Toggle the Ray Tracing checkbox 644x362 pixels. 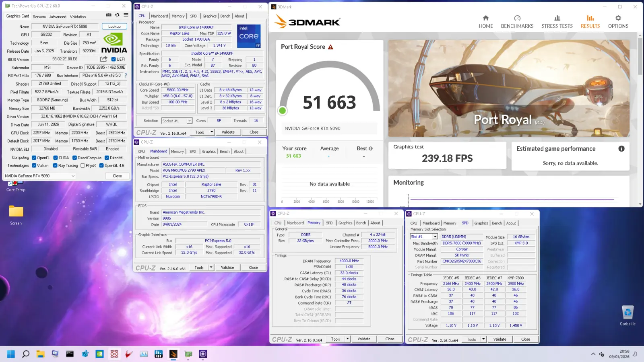point(56,165)
